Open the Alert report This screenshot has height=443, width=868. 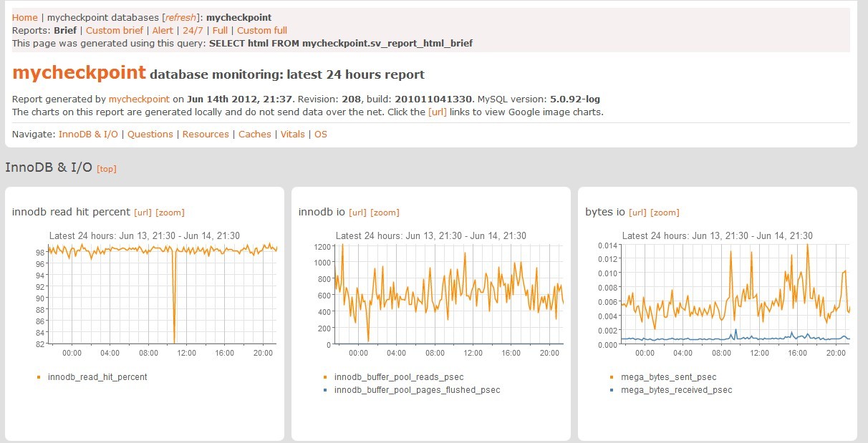163,30
